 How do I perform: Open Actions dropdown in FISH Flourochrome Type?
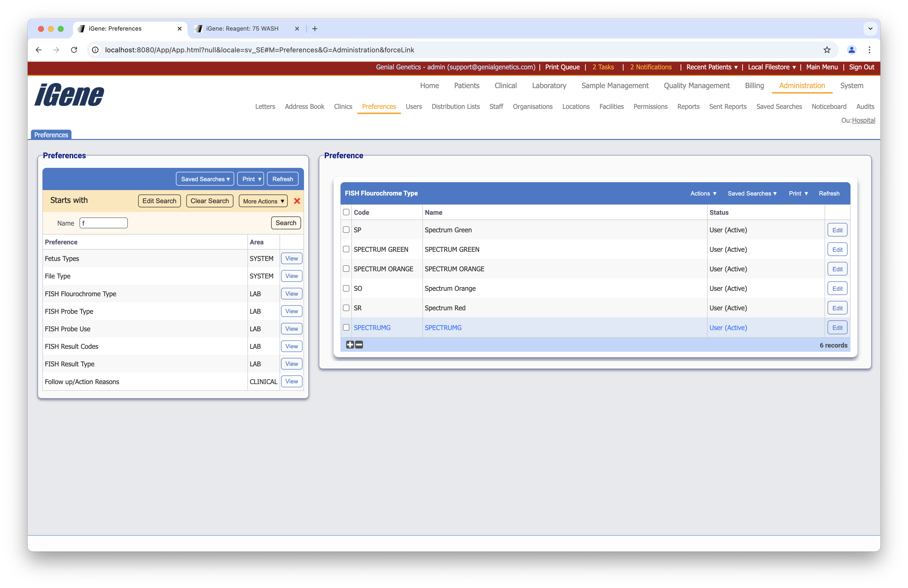703,194
